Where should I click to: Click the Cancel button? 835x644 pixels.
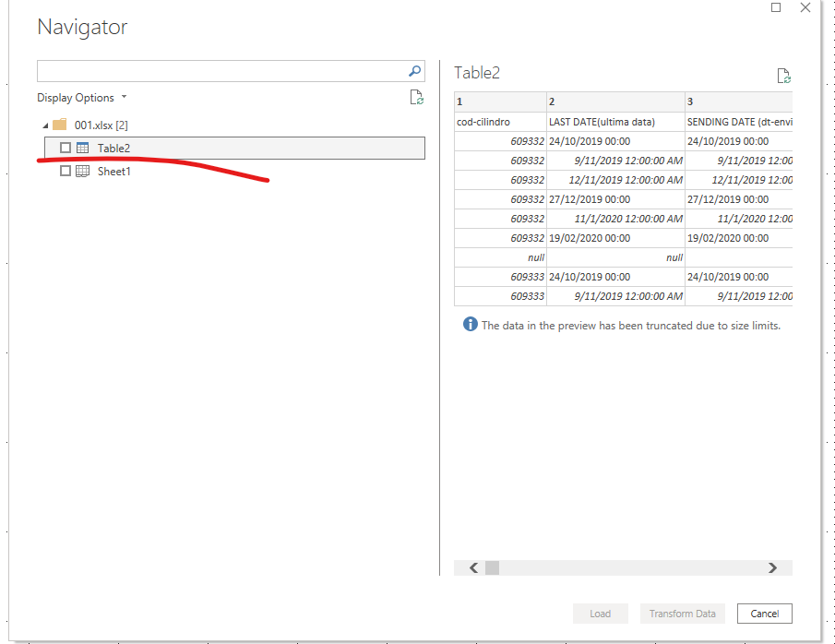pyautogui.click(x=765, y=614)
